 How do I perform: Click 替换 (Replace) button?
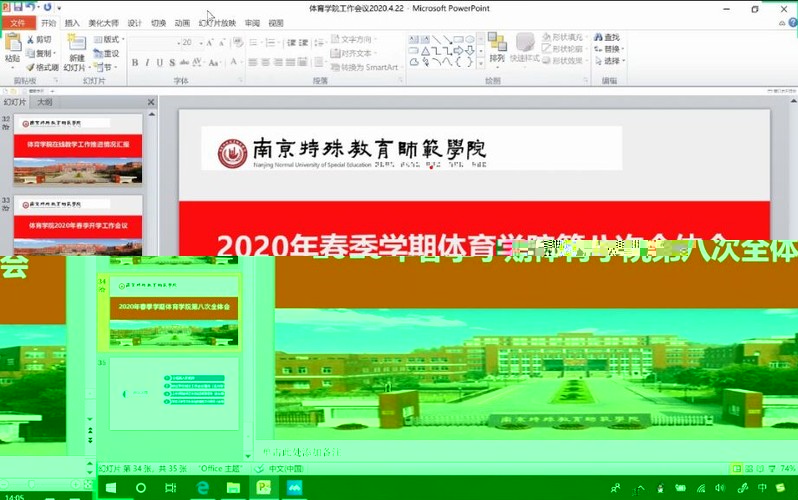[x=610, y=49]
